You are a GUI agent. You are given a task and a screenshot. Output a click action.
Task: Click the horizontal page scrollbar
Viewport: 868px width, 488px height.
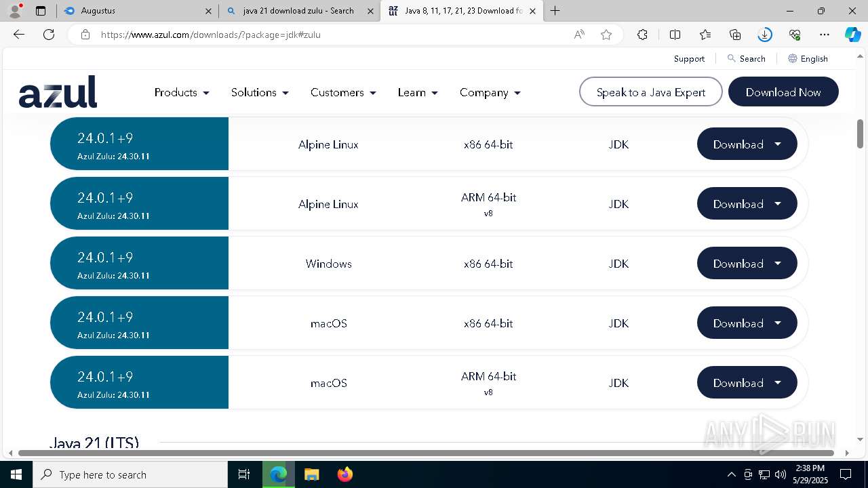pyautogui.click(x=426, y=453)
